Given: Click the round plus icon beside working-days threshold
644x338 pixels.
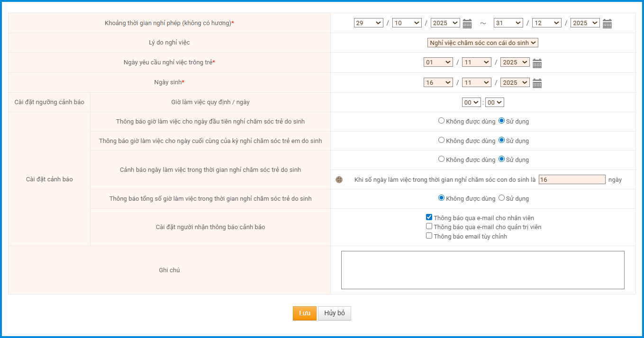Looking at the screenshot, I should 339,180.
